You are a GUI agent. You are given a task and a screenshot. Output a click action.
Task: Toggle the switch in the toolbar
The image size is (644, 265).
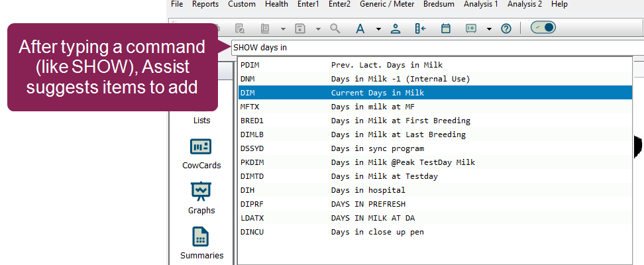[543, 28]
